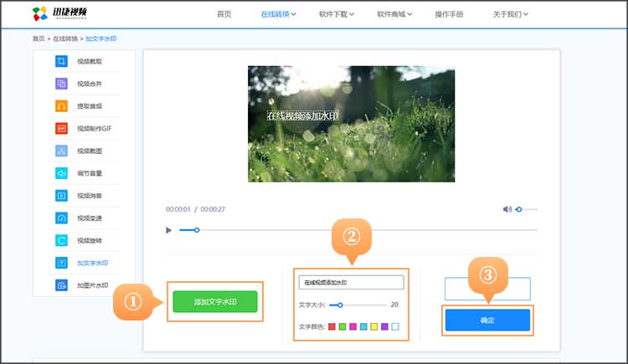Select the 视频截图 scissors icon
Screen dimensions: 628x364
(x=61, y=151)
